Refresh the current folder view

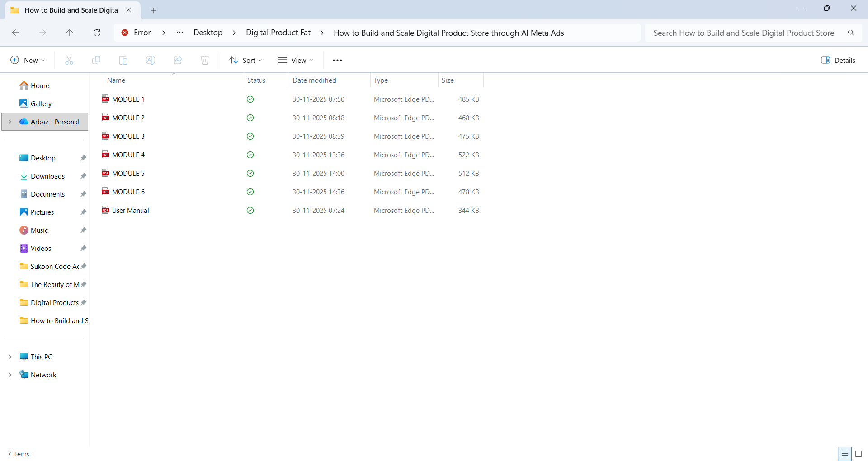[97, 33]
